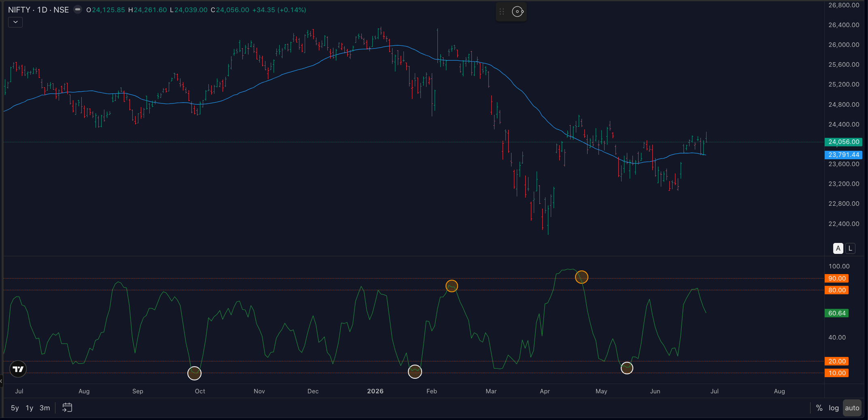
Task: Toggle the % percent scale option
Action: pyautogui.click(x=819, y=408)
